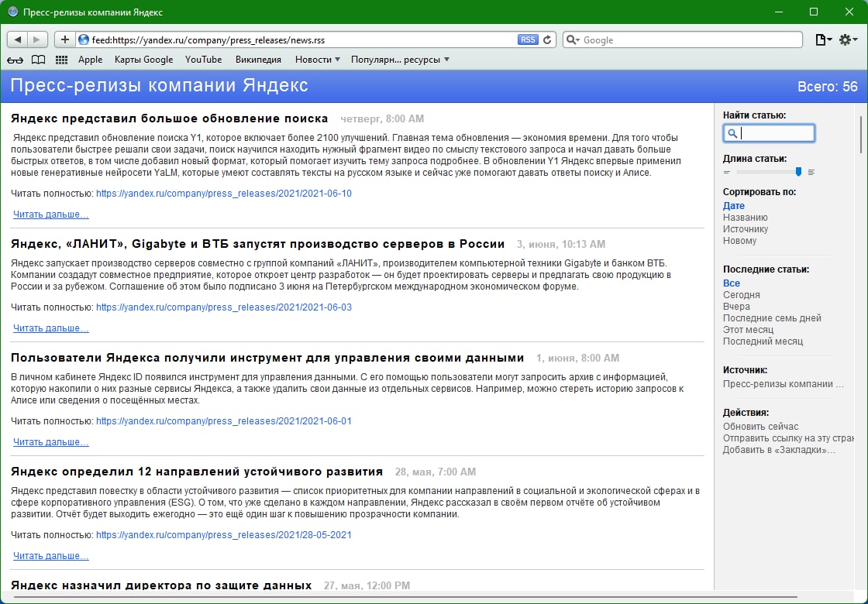The height and width of the screenshot is (604, 868).
Task: Click the blue RSS badge in address bar
Action: 528,39
